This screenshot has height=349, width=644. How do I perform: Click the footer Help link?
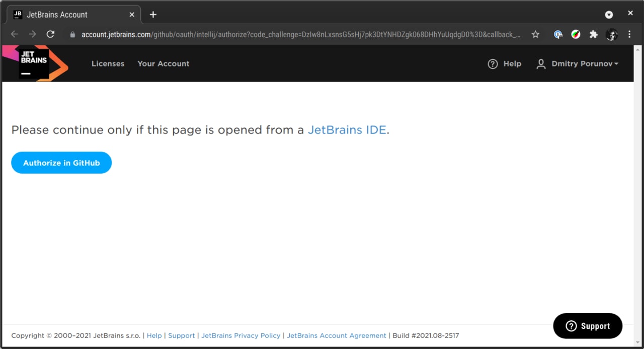point(154,335)
